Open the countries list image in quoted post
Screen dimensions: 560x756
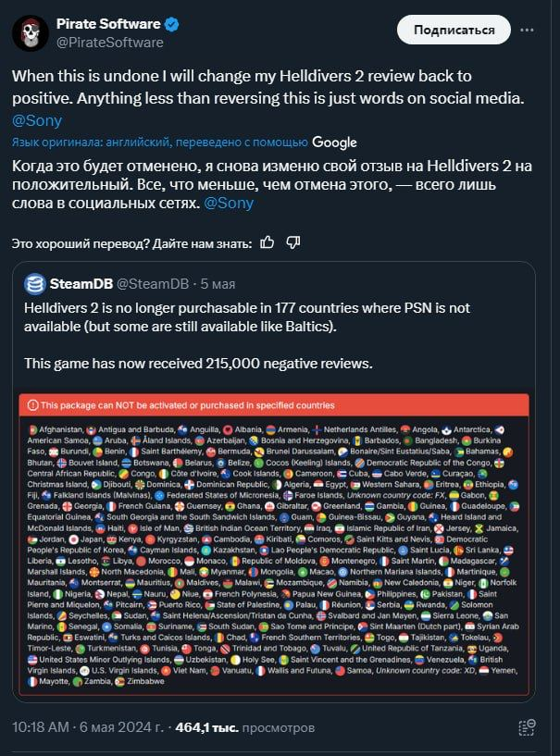(x=274, y=545)
